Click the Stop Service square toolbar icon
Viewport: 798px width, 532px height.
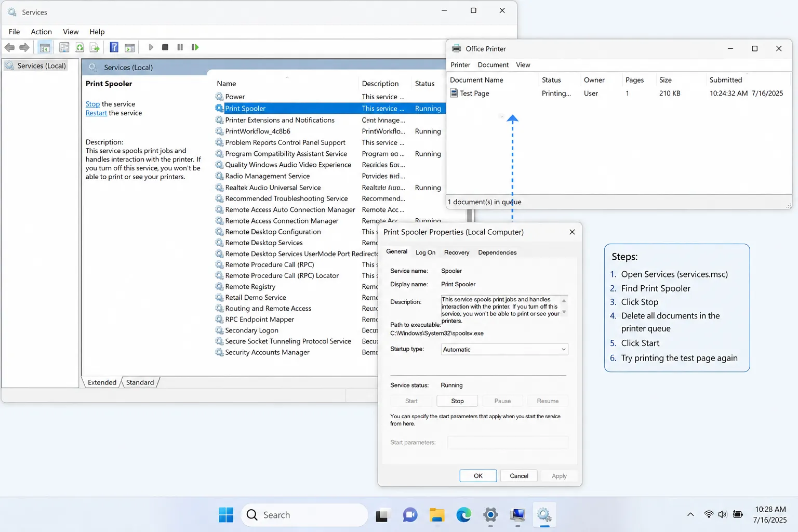click(x=165, y=47)
